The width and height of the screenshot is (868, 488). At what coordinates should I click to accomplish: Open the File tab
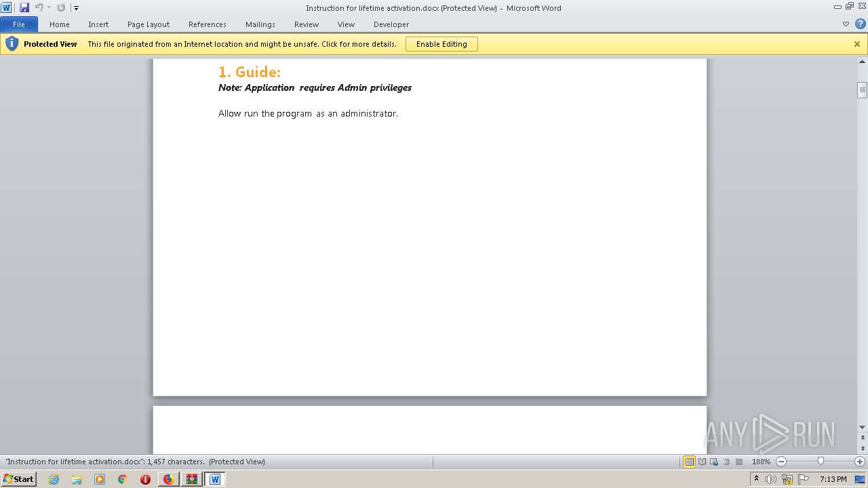tap(19, 24)
